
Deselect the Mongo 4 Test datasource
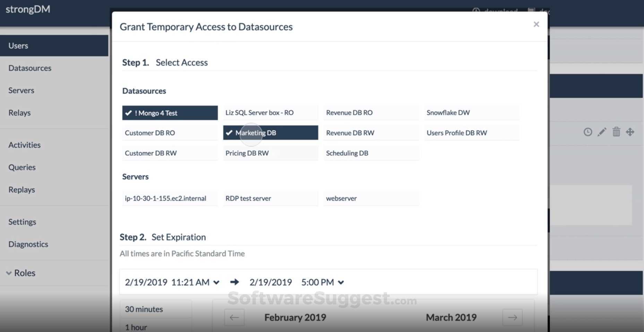pos(170,113)
